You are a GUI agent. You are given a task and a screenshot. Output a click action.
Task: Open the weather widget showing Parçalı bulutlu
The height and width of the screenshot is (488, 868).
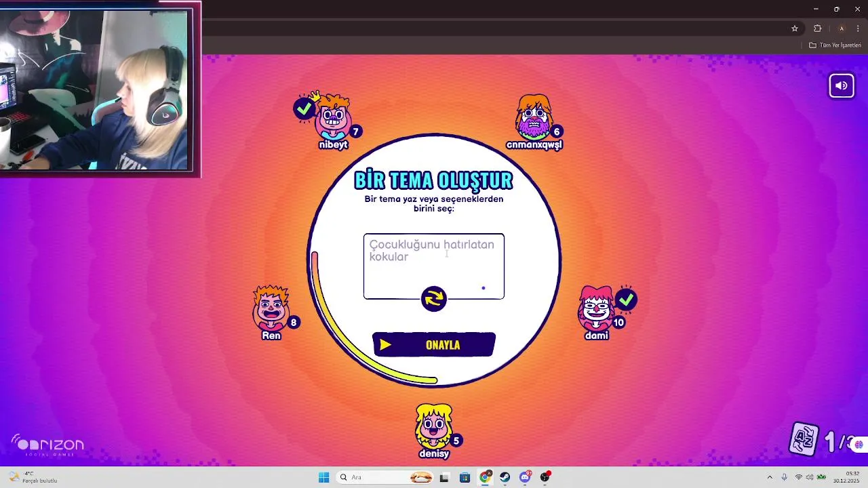click(x=32, y=477)
